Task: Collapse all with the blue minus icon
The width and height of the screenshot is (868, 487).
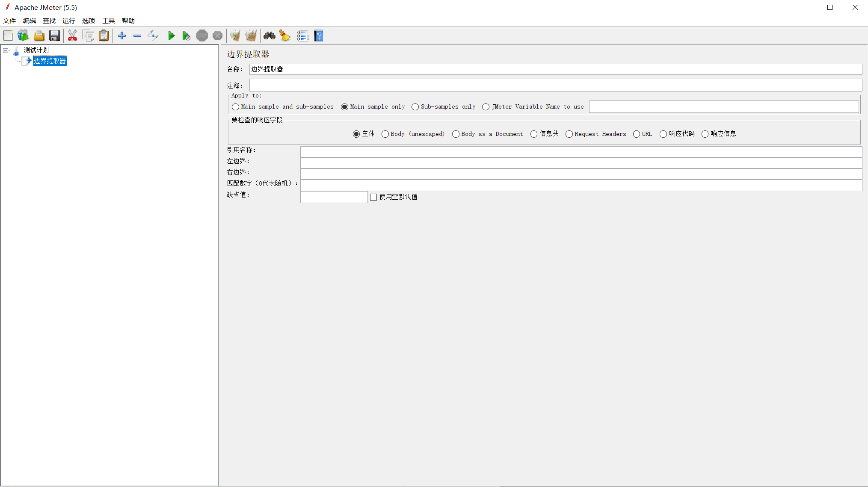Action: click(x=137, y=36)
